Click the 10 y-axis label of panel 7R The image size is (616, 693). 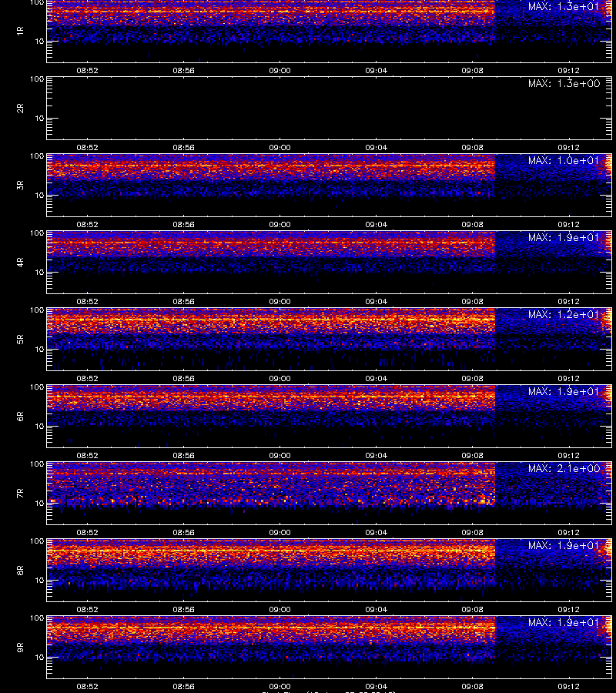click(x=39, y=504)
